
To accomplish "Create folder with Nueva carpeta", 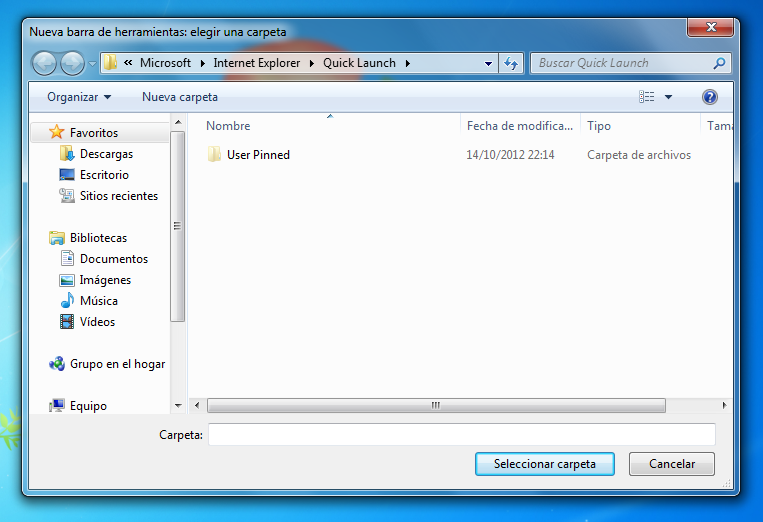I will (x=180, y=97).
